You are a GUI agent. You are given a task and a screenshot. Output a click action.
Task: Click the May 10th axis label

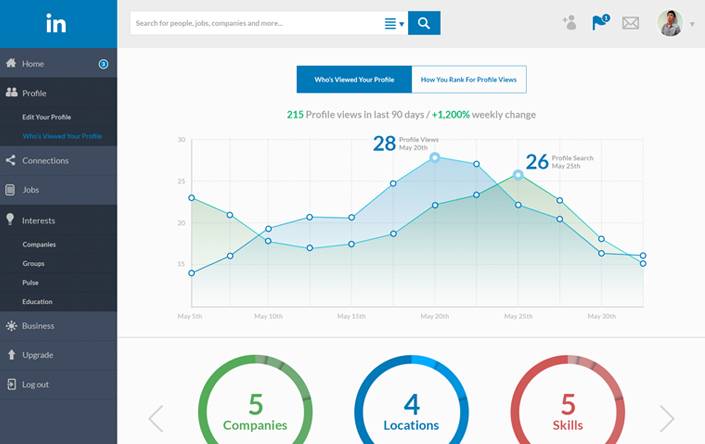click(268, 316)
